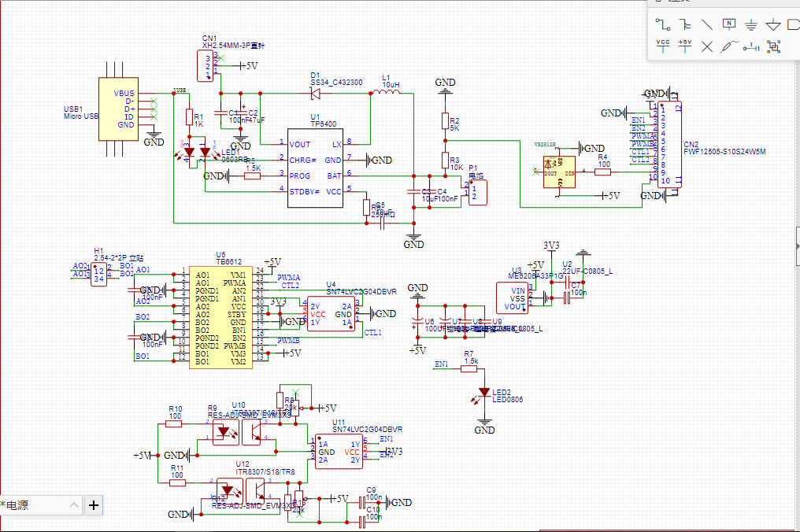This screenshot has width=800, height=532.
Task: Select the Bus drawing tool
Action: pos(685,24)
